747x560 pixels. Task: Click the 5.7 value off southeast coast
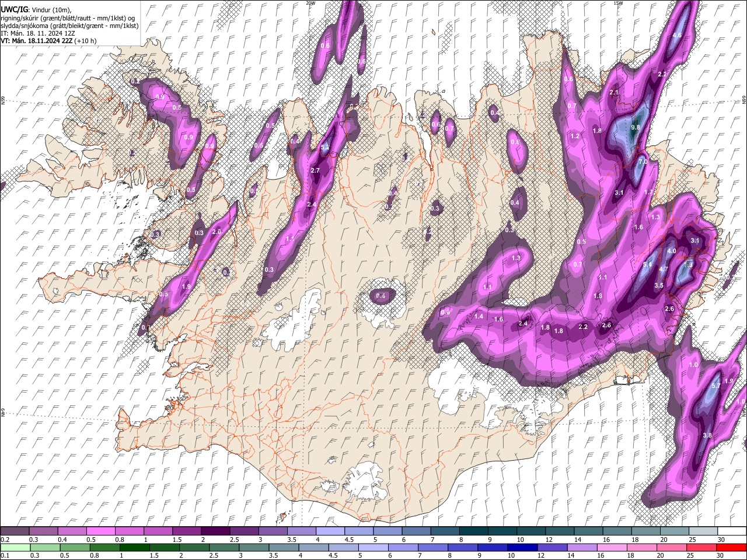coord(716,386)
